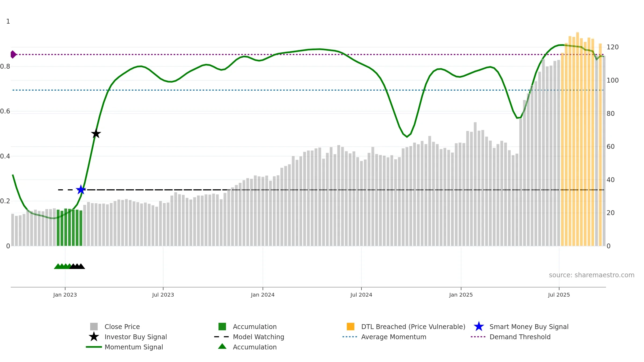Click right axis value 20
The width and height of the screenshot is (644, 362).
pos(610,213)
